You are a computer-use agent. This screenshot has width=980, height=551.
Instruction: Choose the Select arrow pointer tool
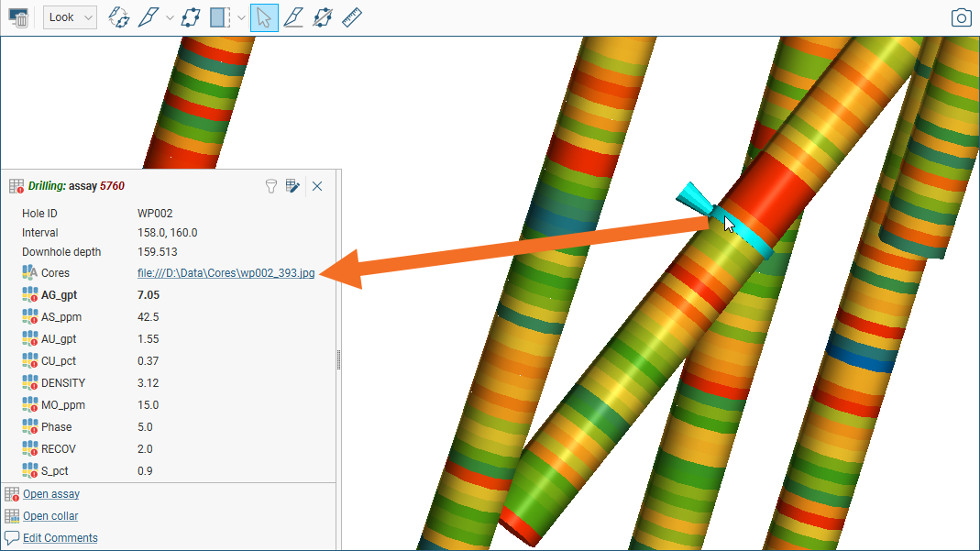264,17
